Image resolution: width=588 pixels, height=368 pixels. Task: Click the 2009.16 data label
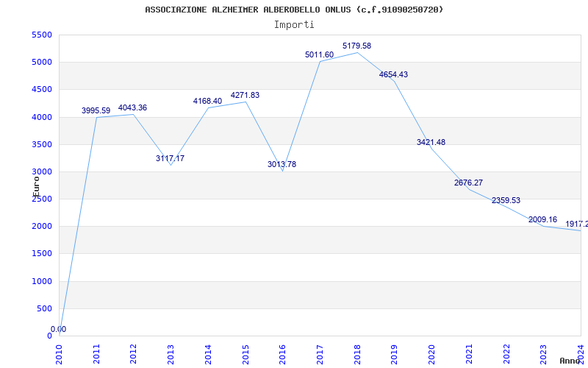click(x=542, y=219)
